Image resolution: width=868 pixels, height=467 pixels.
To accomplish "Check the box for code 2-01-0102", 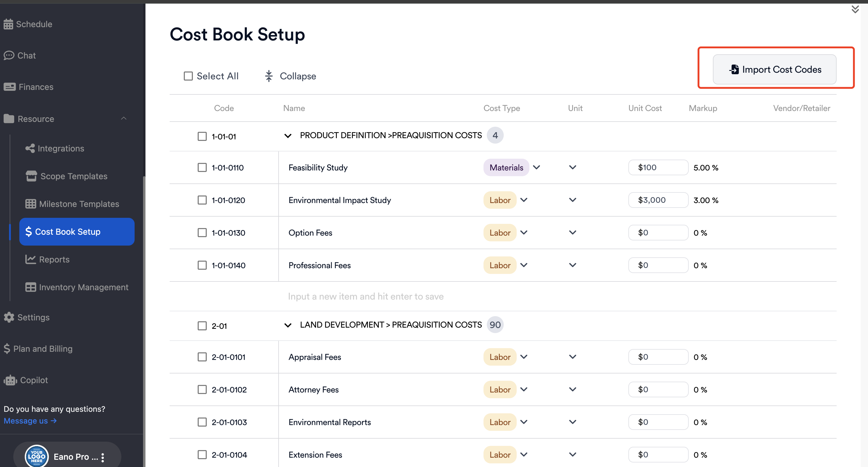I will click(202, 389).
